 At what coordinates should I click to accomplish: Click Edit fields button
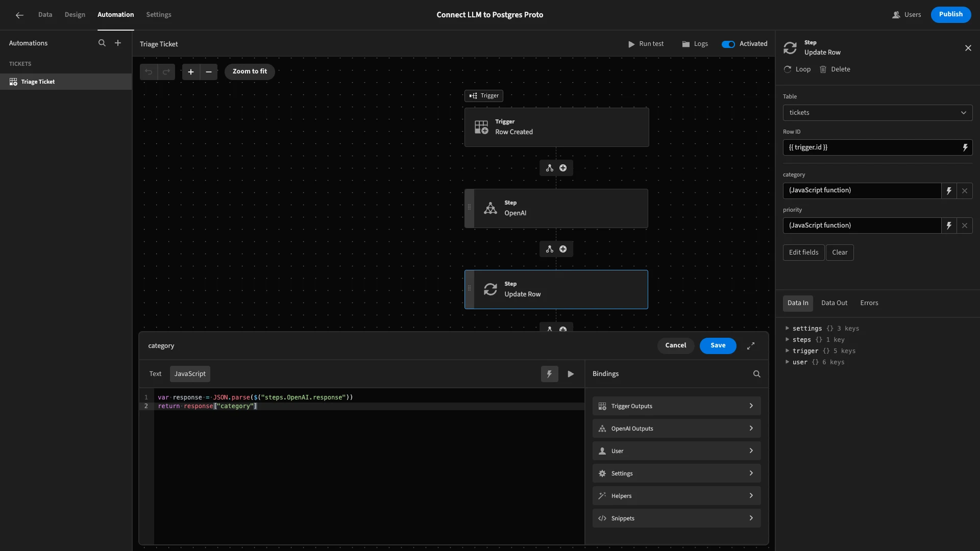[803, 253]
